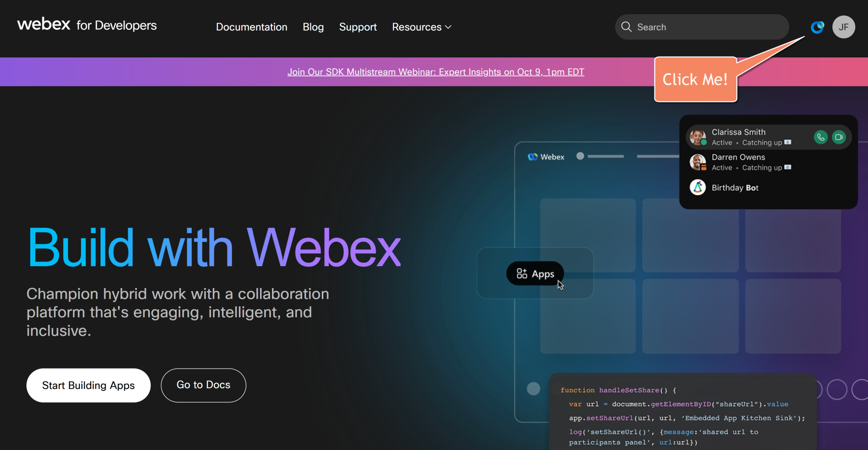868x450 pixels.
Task: Click the Start Building Apps button
Action: pos(89,385)
